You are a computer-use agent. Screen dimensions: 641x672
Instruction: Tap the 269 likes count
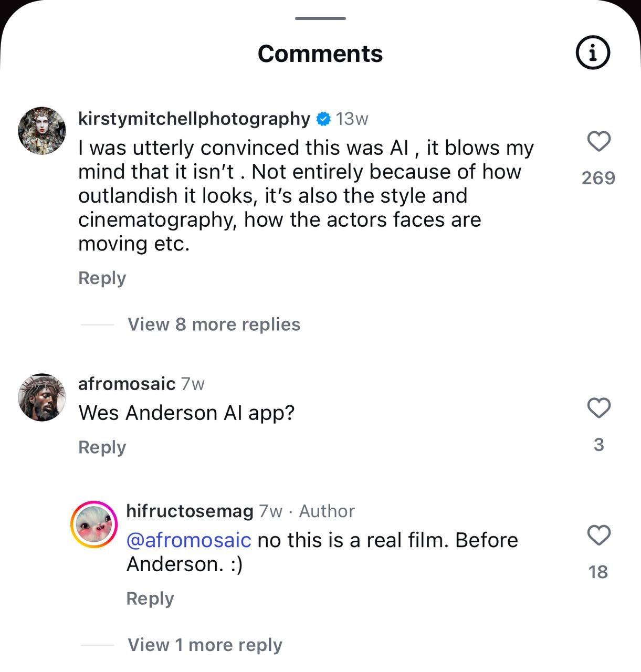[598, 178]
